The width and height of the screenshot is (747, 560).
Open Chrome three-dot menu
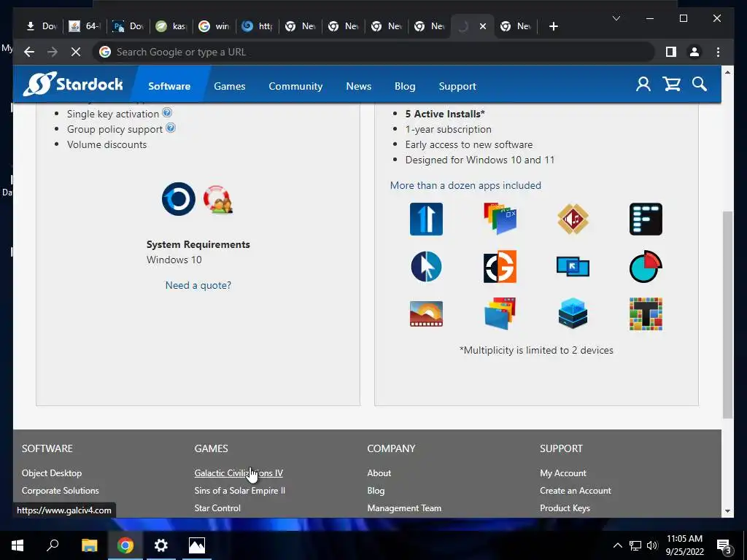coord(718,52)
